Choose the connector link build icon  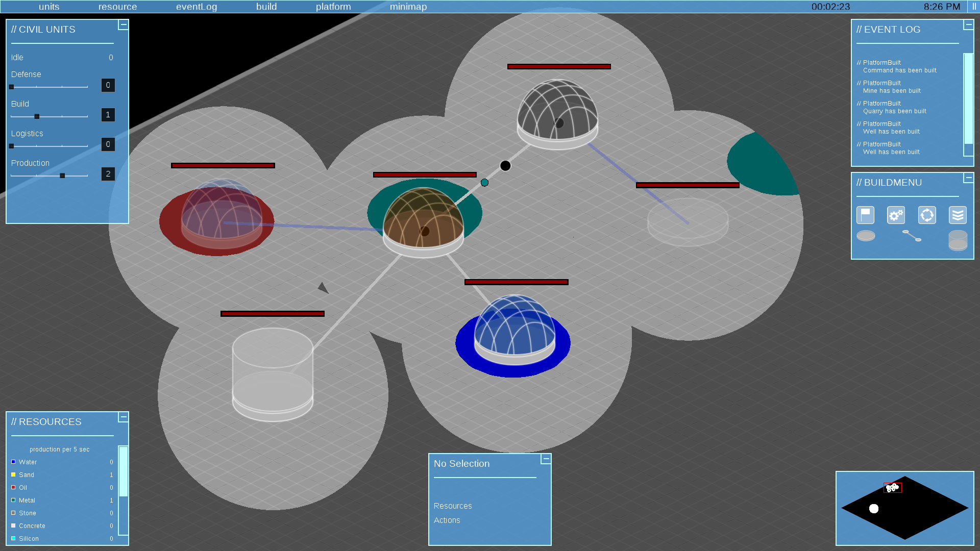(x=912, y=236)
